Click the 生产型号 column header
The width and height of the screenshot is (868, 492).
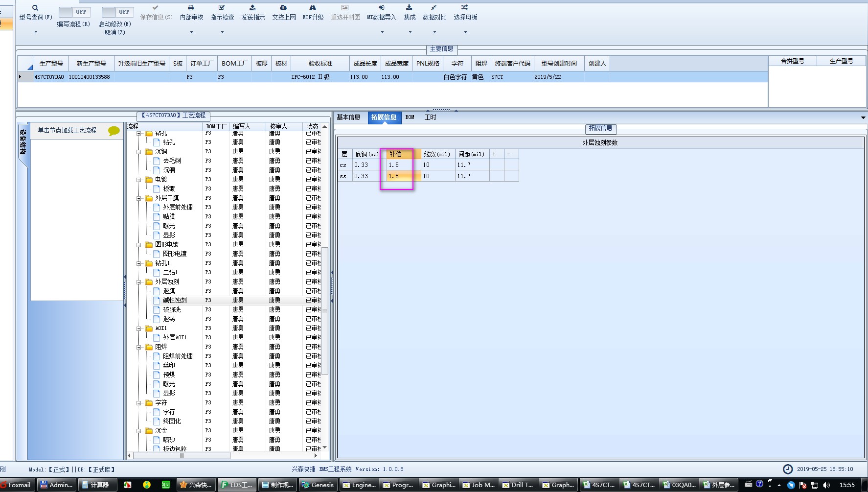pyautogui.click(x=51, y=64)
